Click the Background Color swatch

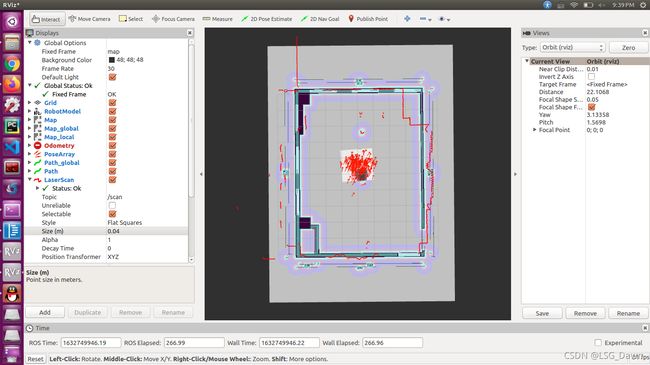tap(112, 60)
